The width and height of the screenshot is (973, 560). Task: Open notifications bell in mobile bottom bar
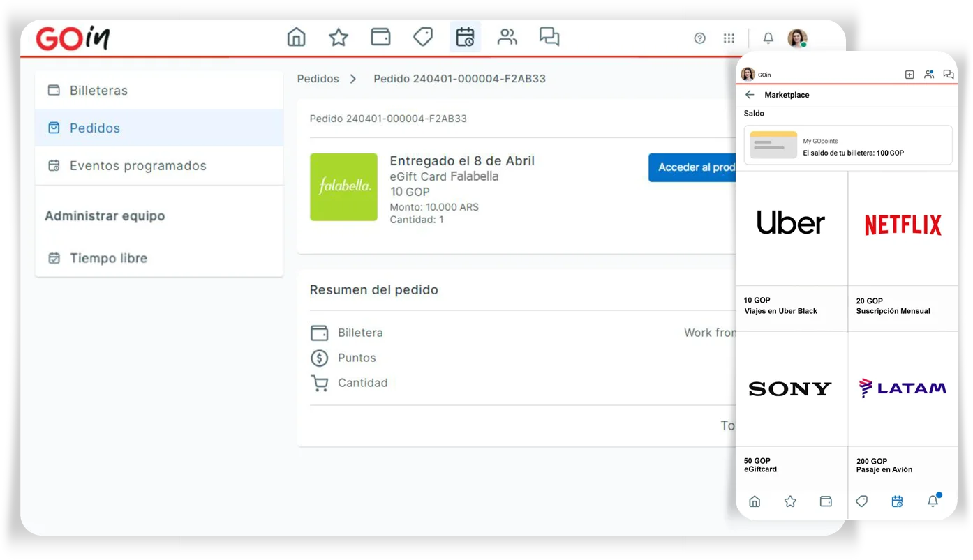[x=933, y=500]
